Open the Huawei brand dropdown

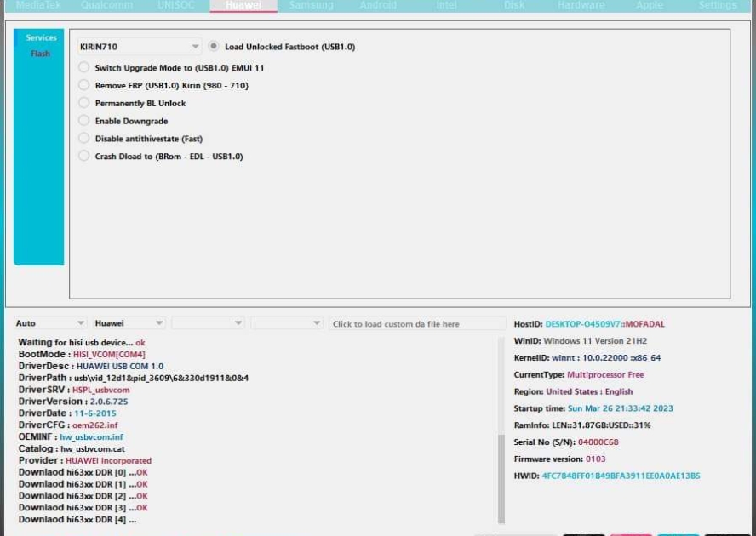tap(129, 323)
